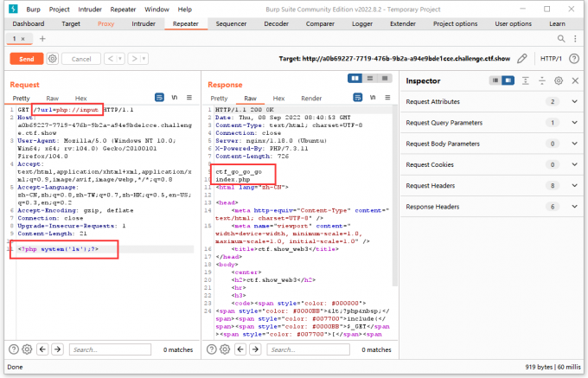Screen dimensions: 588x378
Task: Open Response search settings gear
Action: pyautogui.click(x=225, y=349)
